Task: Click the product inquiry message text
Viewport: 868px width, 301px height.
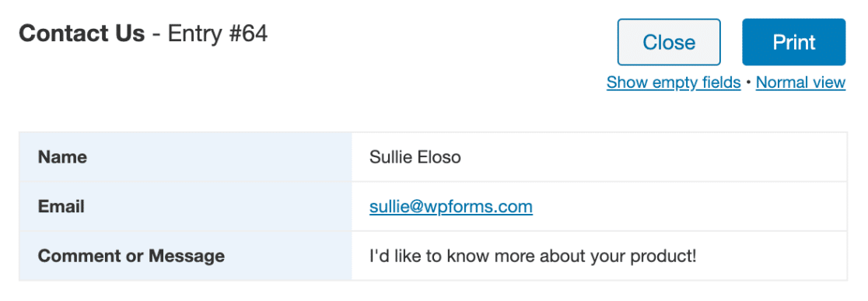Action: tap(533, 256)
